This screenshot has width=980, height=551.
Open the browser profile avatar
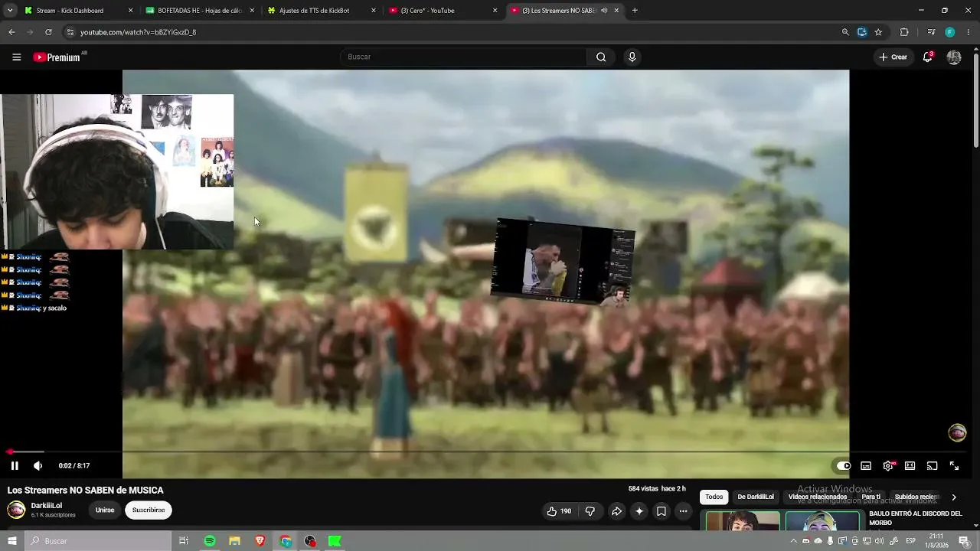[x=950, y=32]
